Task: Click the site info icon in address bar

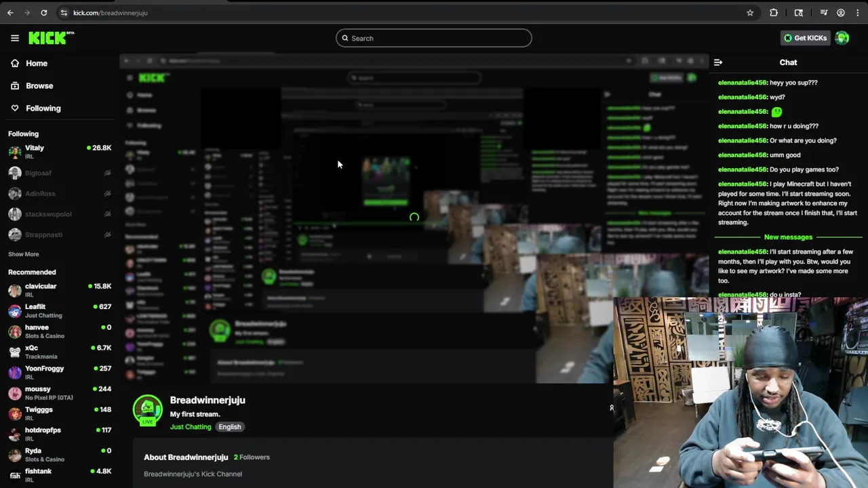Action: point(64,13)
